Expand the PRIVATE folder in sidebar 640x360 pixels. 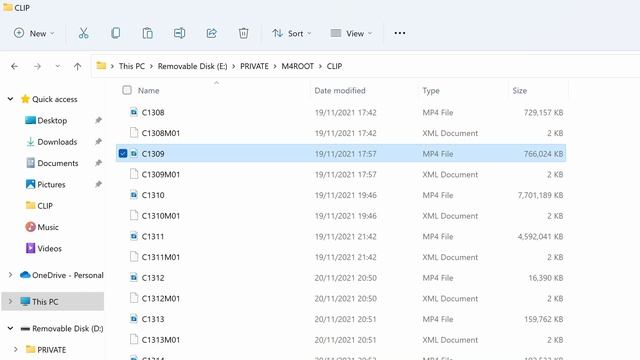click(16, 349)
